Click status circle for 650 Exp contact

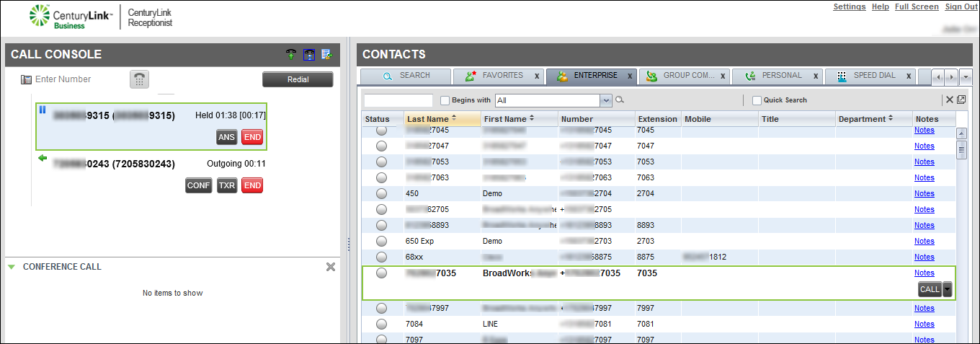tap(382, 241)
